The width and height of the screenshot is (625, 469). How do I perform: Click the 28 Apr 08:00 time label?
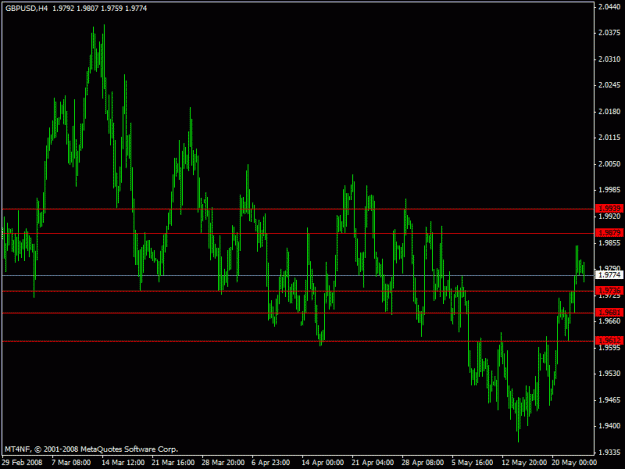tap(423, 463)
